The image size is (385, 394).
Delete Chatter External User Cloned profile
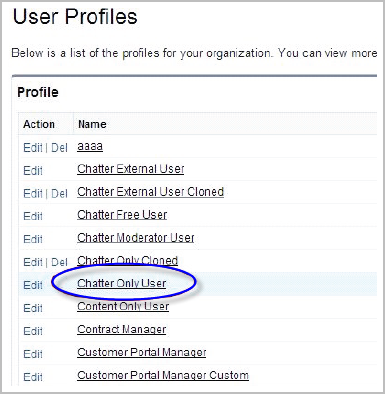tap(59, 194)
